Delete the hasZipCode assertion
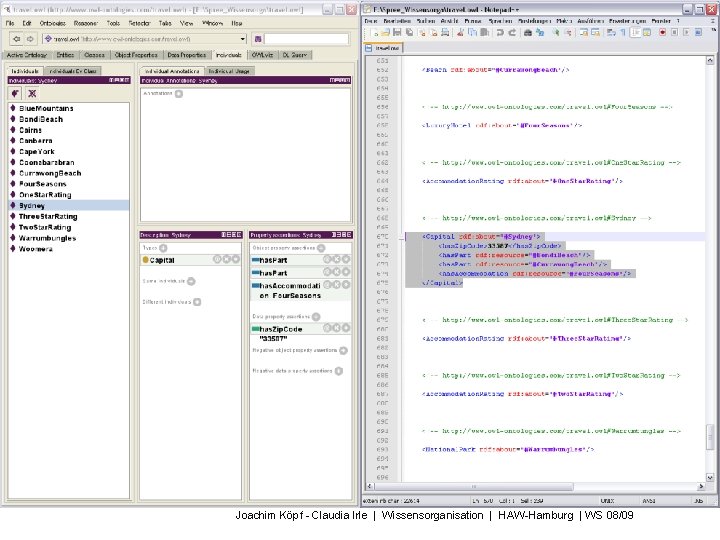Screen dimensions: 720x540 pyautogui.click(x=336, y=328)
